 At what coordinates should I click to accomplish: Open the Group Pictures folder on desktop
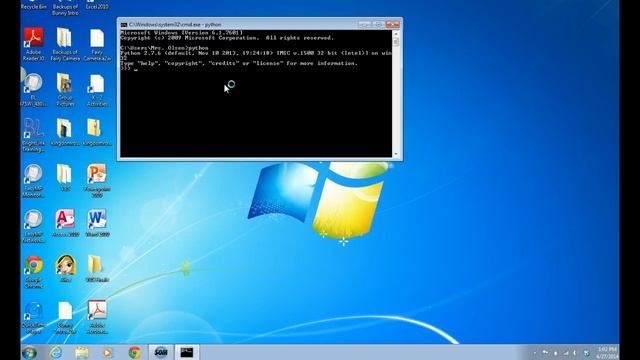click(x=65, y=90)
